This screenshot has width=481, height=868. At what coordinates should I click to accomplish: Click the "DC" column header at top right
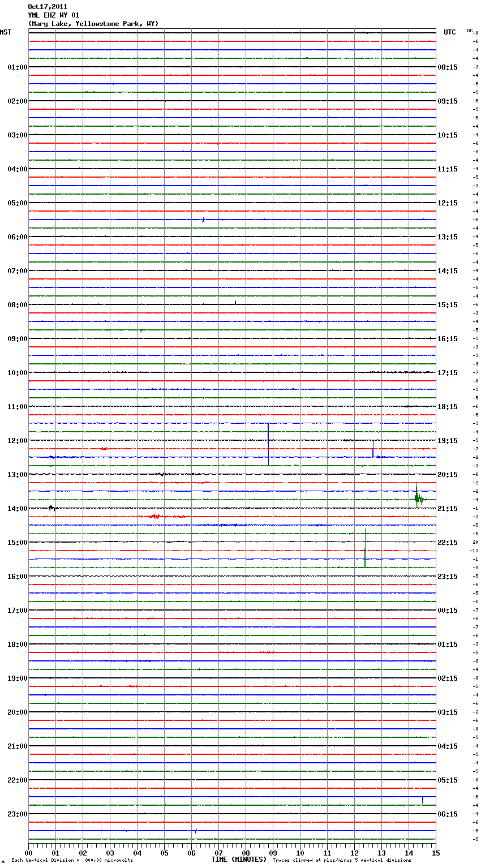point(470,31)
